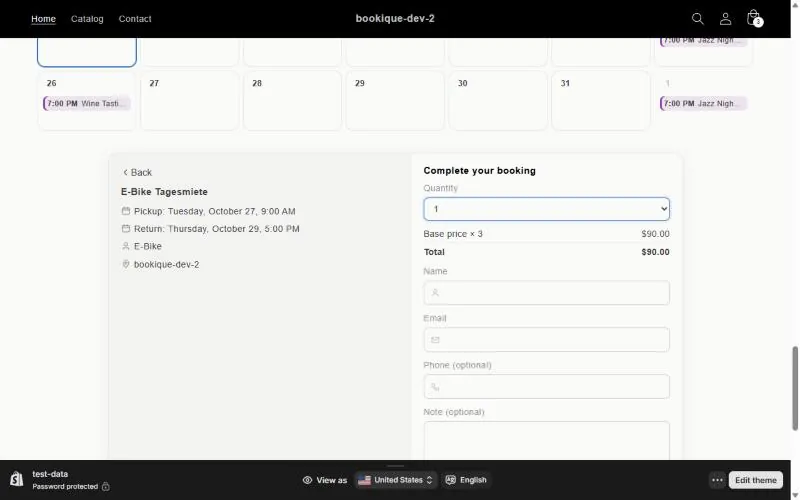The height and width of the screenshot is (500, 800).
Task: Go Back from booking details
Action: [x=137, y=172]
